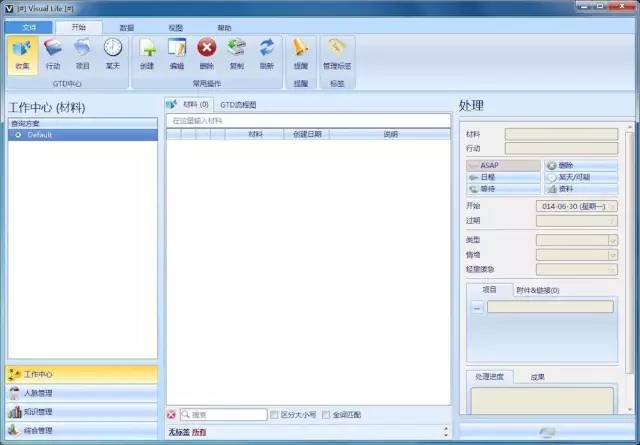Click the 日程 schedule button
The image size is (640, 445).
pos(503,177)
